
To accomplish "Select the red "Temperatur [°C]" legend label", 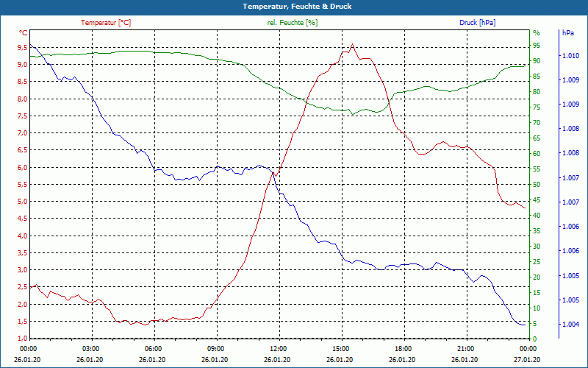I will point(106,23).
